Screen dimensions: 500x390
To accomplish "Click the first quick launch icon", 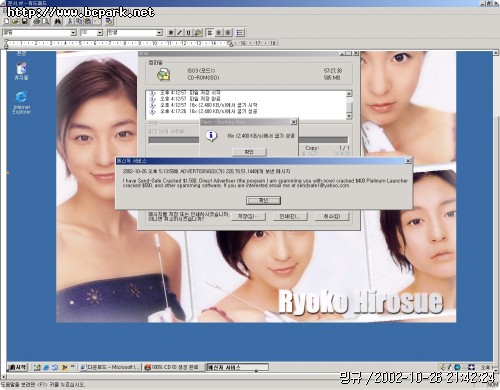I will coord(37,367).
